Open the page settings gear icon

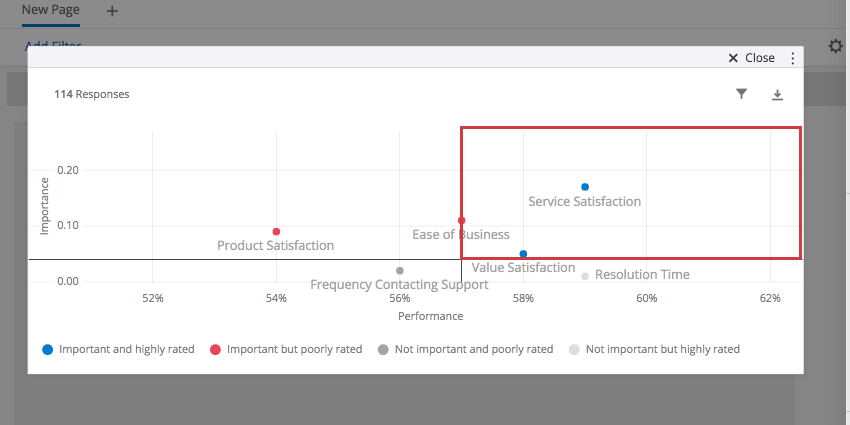coord(836,46)
